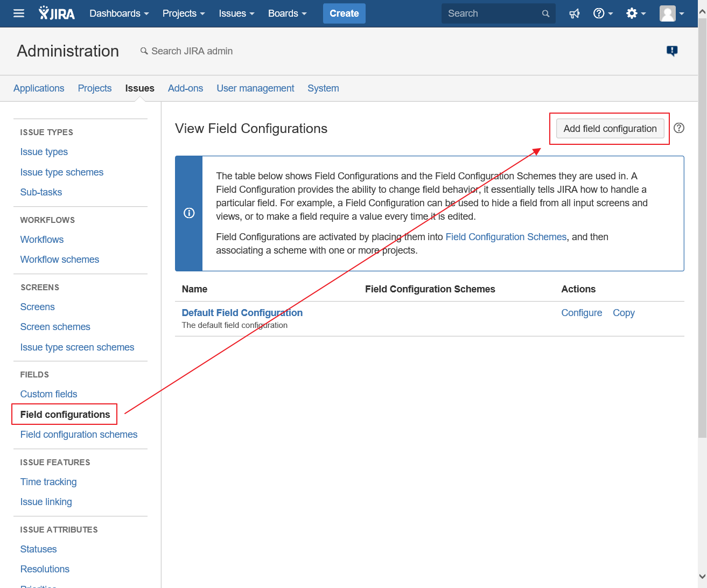
Task: Switch to the System tab
Action: tap(323, 88)
